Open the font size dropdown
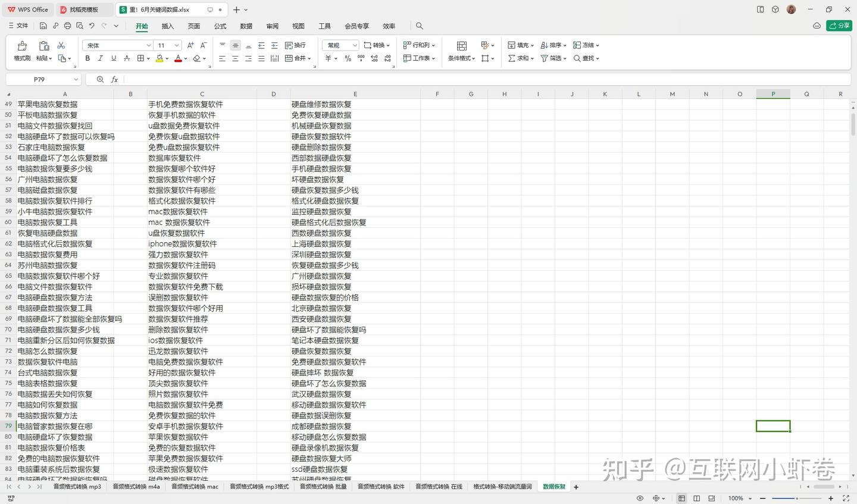 [x=176, y=45]
